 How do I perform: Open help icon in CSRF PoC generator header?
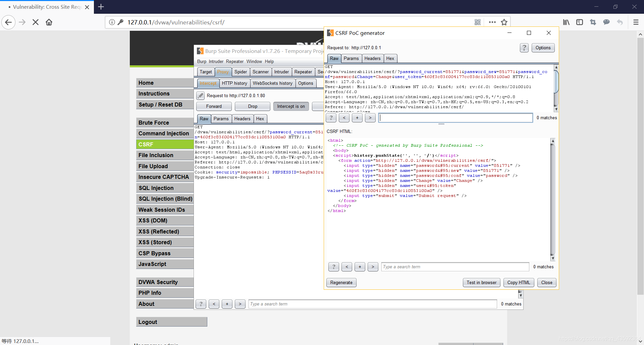click(x=524, y=48)
